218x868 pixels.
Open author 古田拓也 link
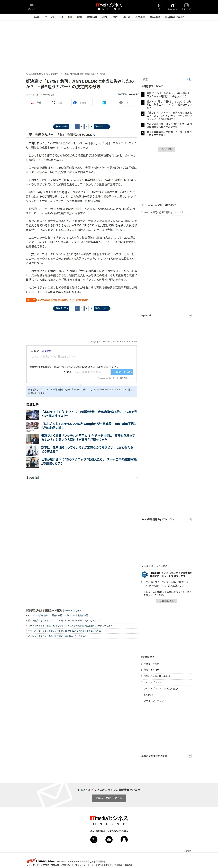pos(123,94)
